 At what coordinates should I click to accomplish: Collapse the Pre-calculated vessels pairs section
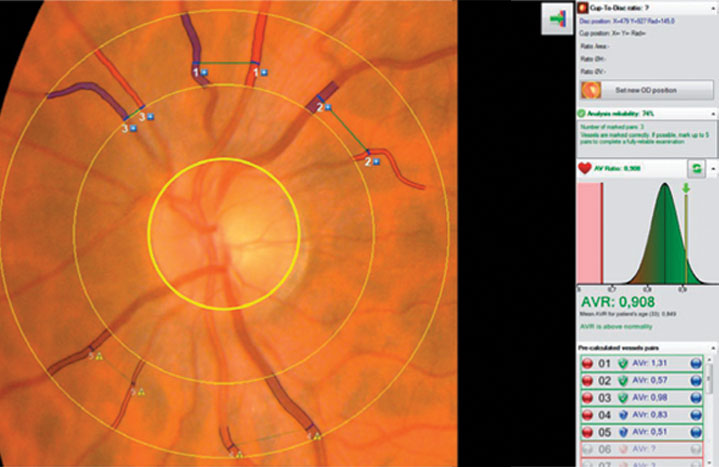pos(713,347)
